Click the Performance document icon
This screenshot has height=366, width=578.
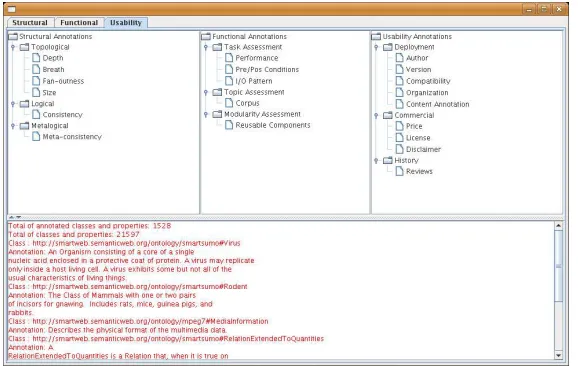pyautogui.click(x=229, y=58)
